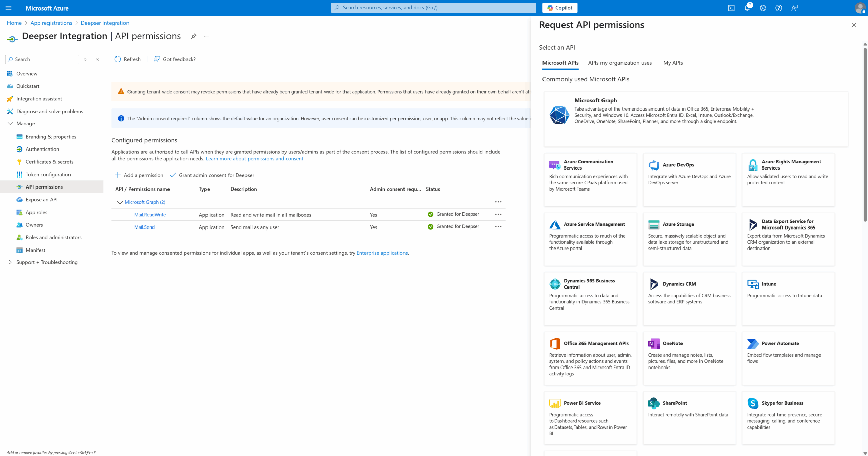Open options menu for Mail.Send row
Screen dimensions: 868x456
click(498, 227)
